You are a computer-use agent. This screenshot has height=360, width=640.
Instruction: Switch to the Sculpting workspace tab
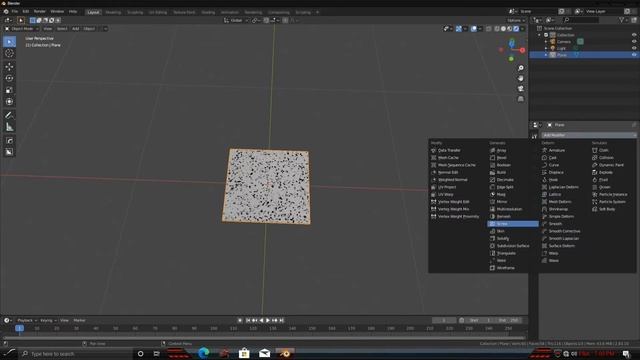pyautogui.click(x=135, y=12)
